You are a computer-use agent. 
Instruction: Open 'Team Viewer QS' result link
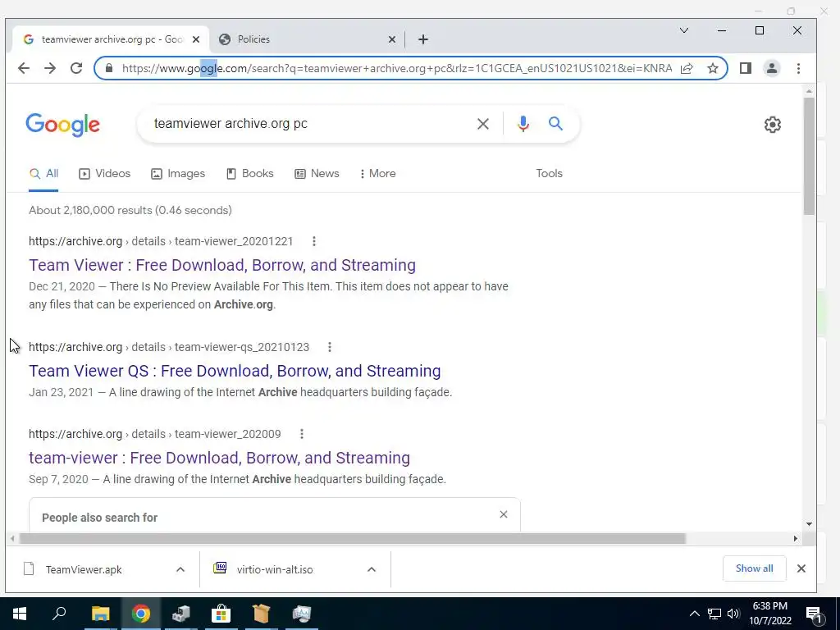235,371
